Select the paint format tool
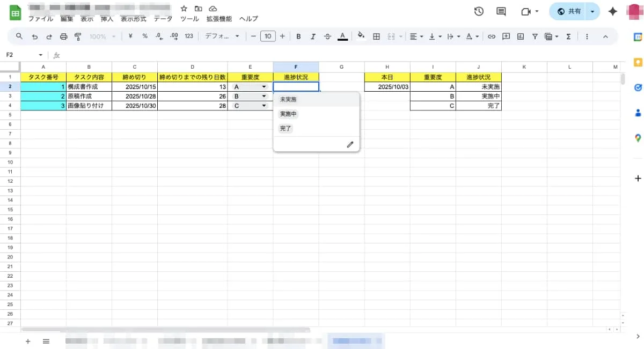Viewport: 644px width, 349px height. pyautogui.click(x=78, y=36)
